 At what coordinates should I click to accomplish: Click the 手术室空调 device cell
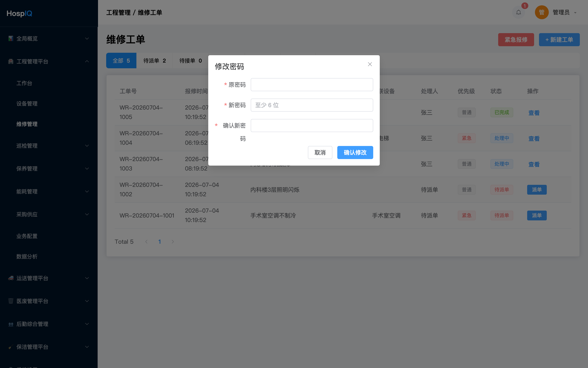pos(386,216)
